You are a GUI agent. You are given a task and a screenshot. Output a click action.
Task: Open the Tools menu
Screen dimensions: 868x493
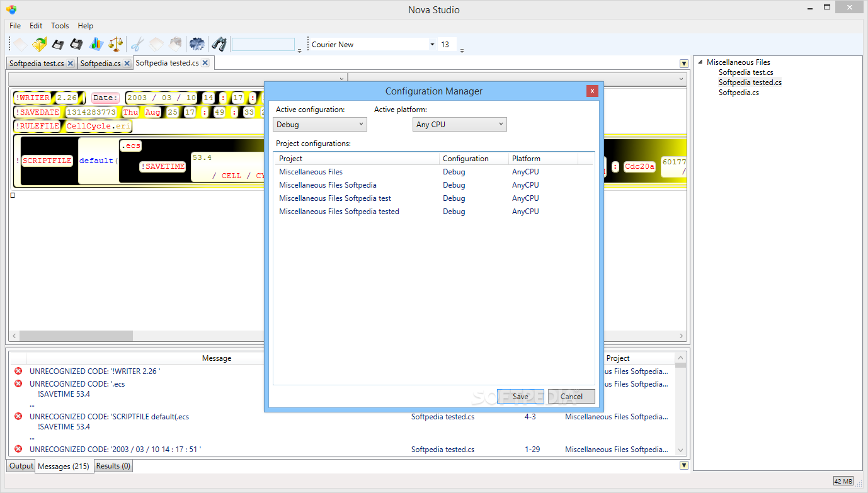pyautogui.click(x=60, y=26)
